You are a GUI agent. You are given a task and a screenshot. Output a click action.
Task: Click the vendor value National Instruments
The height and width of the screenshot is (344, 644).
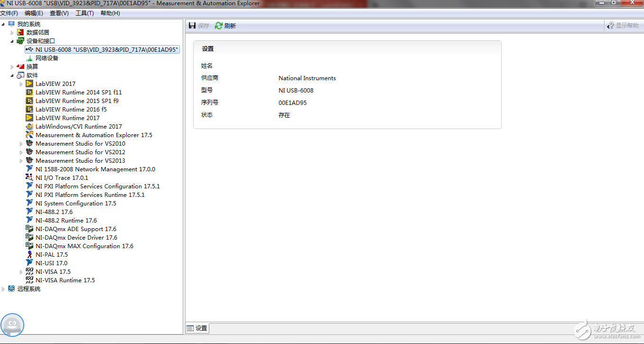[x=307, y=78]
